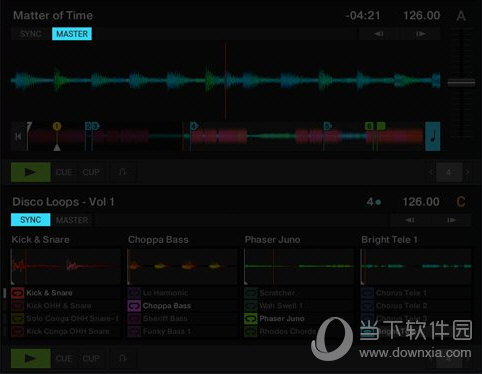
Task: Click the deck A waveform display
Action: [225, 81]
